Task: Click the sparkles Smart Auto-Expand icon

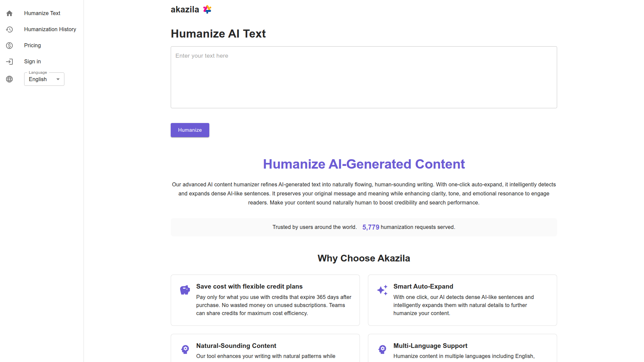Action: click(382, 290)
